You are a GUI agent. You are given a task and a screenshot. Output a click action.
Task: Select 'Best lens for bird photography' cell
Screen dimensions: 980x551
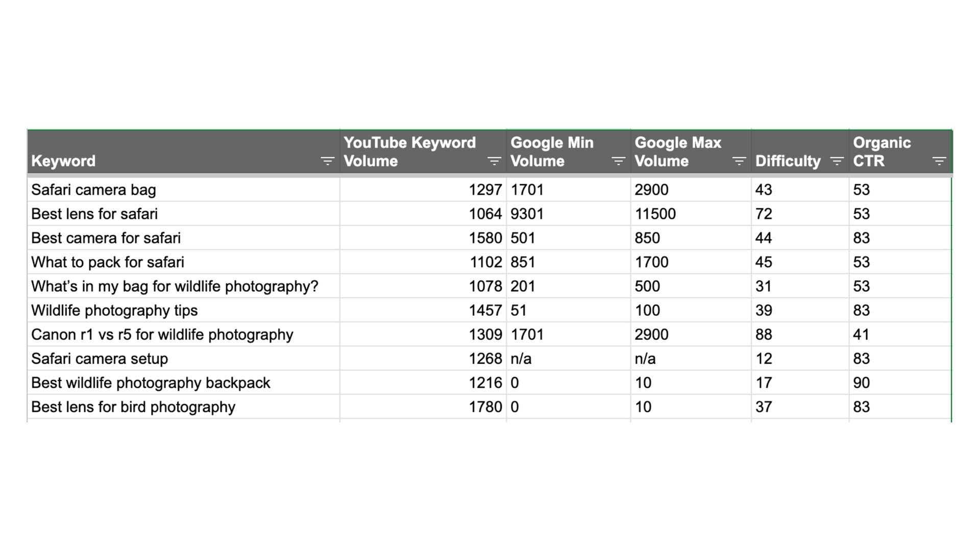pos(133,407)
